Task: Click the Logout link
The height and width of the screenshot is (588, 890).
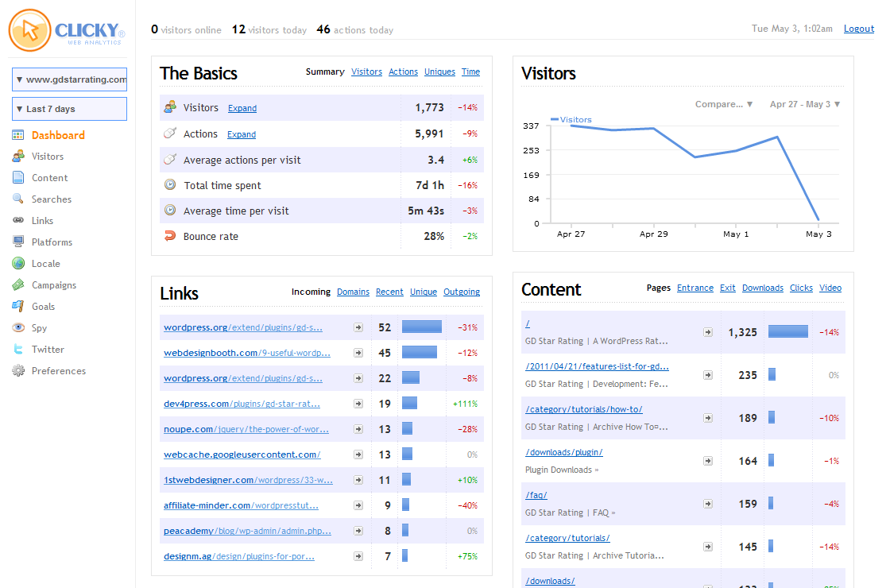Action: [x=859, y=29]
